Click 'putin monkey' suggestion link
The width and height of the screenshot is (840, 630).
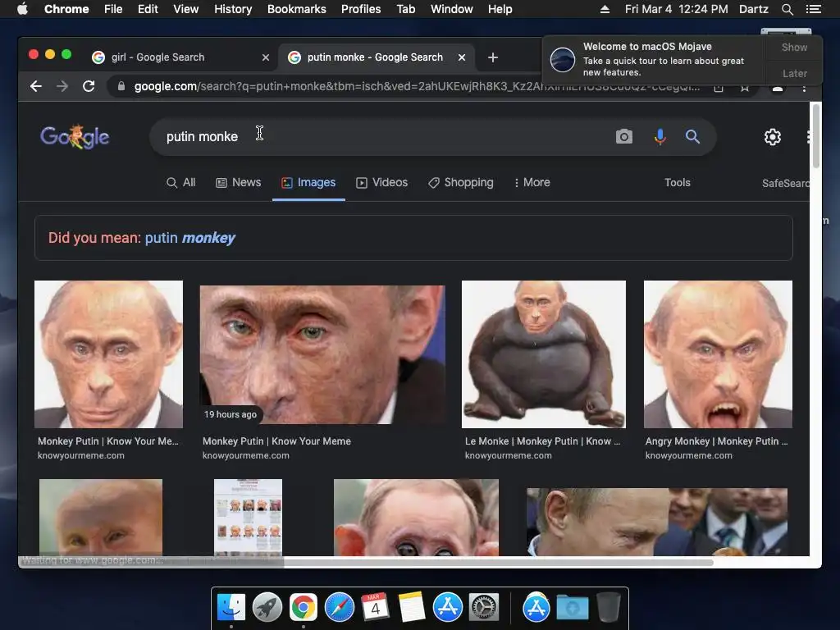click(190, 238)
